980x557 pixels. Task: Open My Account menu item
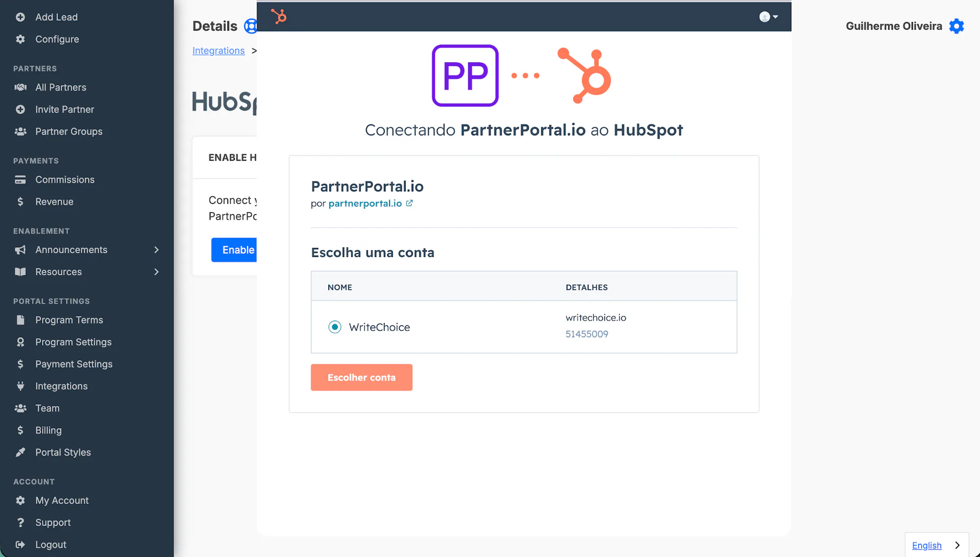pyautogui.click(x=62, y=501)
